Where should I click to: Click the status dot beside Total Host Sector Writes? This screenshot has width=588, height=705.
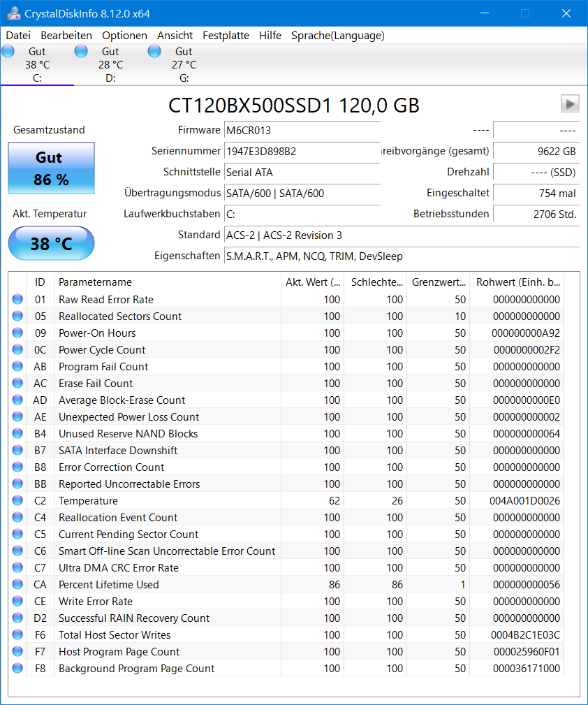pos(17,635)
